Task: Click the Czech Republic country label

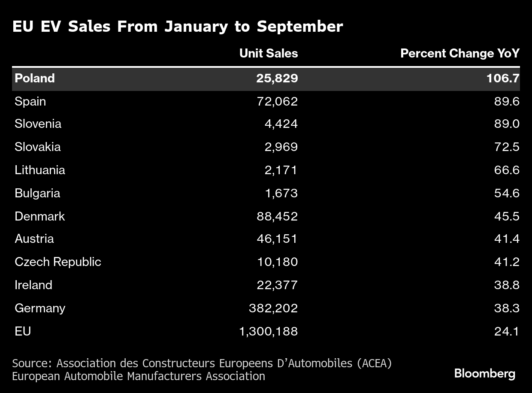Action: pos(58,262)
